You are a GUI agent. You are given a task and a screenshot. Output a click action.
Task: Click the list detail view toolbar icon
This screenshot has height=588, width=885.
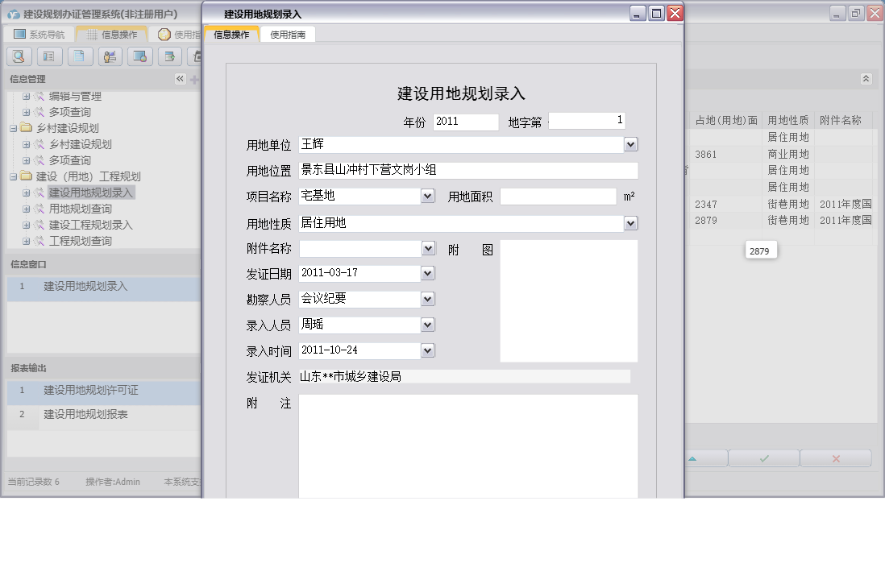tap(49, 56)
